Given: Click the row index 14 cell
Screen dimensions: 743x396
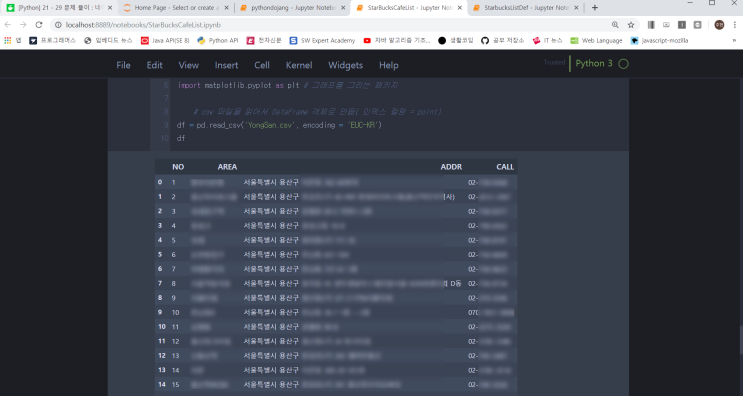Looking at the screenshot, I should 162,384.
